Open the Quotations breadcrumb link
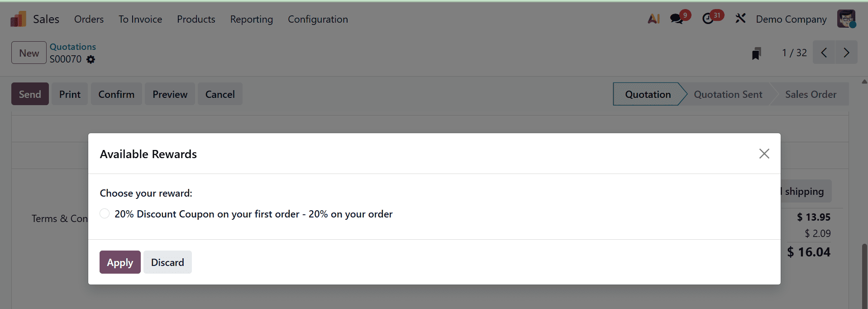868x309 pixels. point(73,46)
